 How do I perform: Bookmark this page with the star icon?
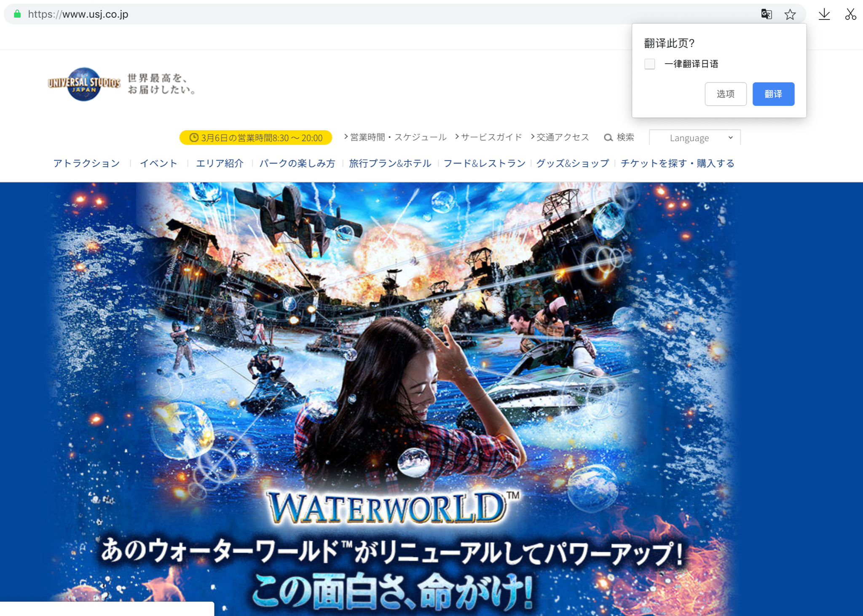790,15
